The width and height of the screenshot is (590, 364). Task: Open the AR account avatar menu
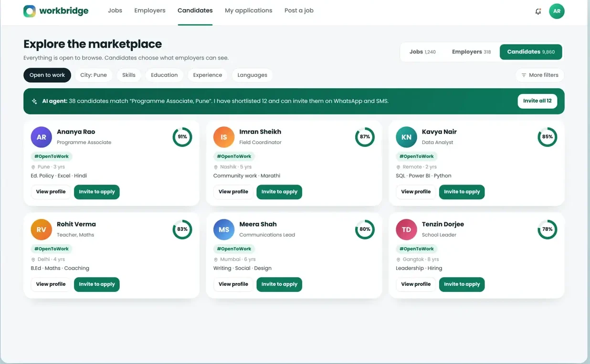pos(557,11)
